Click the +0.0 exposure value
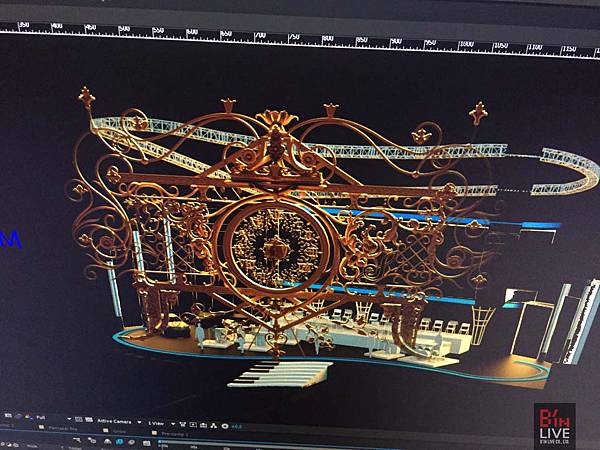 [x=236, y=426]
